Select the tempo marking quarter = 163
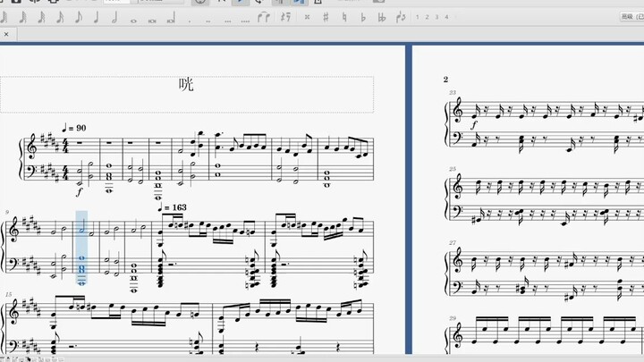The height and width of the screenshot is (362, 644). 172,207
